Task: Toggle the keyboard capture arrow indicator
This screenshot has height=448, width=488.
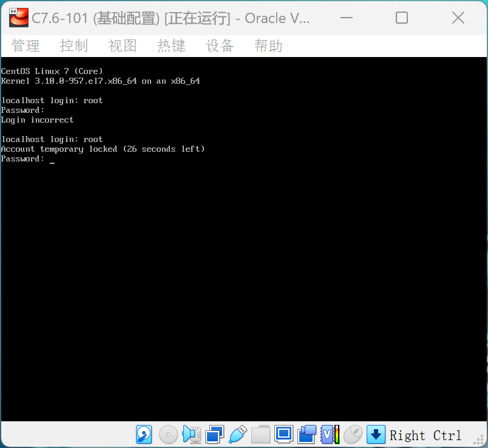Action: [x=376, y=434]
